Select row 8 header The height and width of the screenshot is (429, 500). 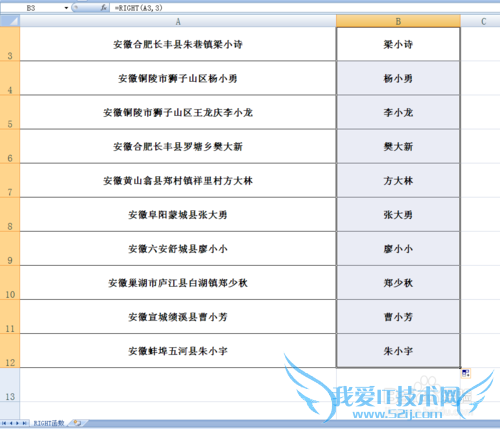pyautogui.click(x=10, y=215)
